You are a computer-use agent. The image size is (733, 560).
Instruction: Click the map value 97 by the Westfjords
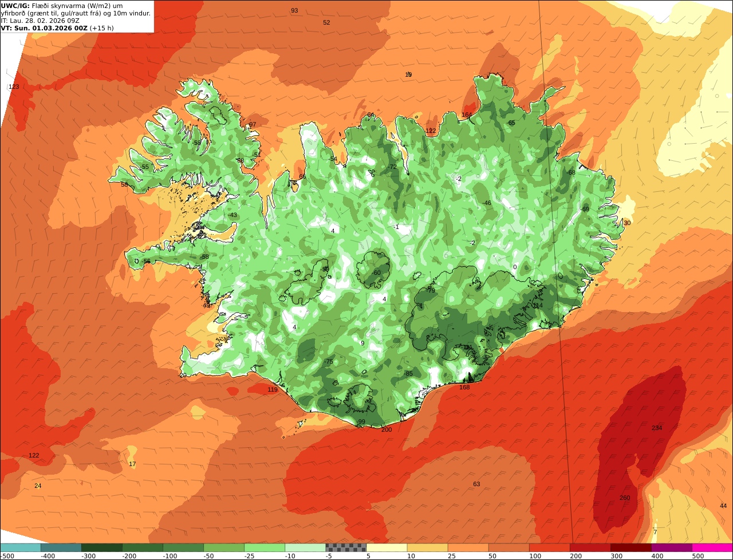(x=253, y=124)
